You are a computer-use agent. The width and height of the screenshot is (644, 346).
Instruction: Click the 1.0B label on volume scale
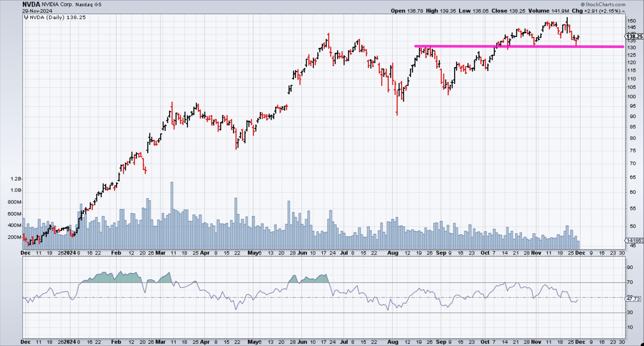(16, 190)
